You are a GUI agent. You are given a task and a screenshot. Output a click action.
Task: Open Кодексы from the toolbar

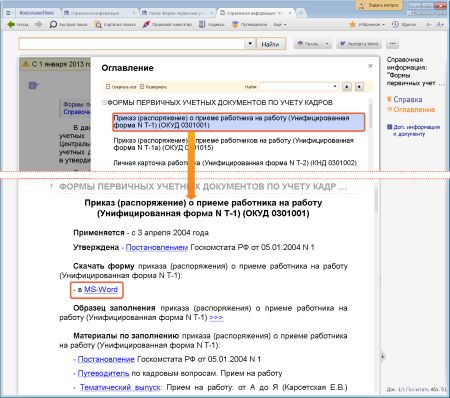pos(211,24)
